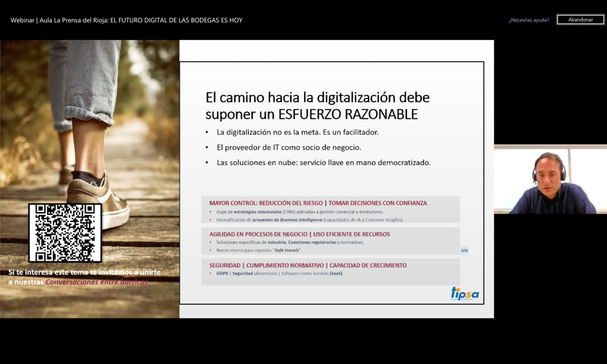Click the sneaker photo on the left
The width and height of the screenshot is (607, 364).
[95, 130]
